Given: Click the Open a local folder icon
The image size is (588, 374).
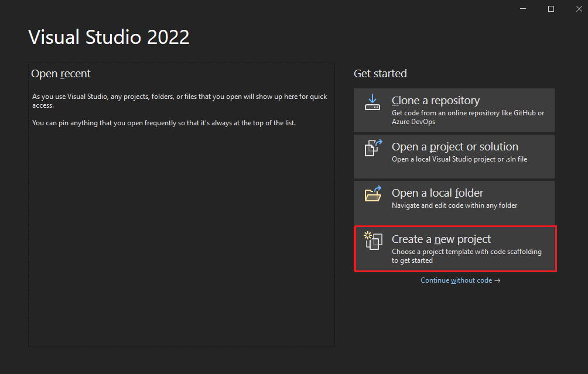Looking at the screenshot, I should pyautogui.click(x=373, y=194).
